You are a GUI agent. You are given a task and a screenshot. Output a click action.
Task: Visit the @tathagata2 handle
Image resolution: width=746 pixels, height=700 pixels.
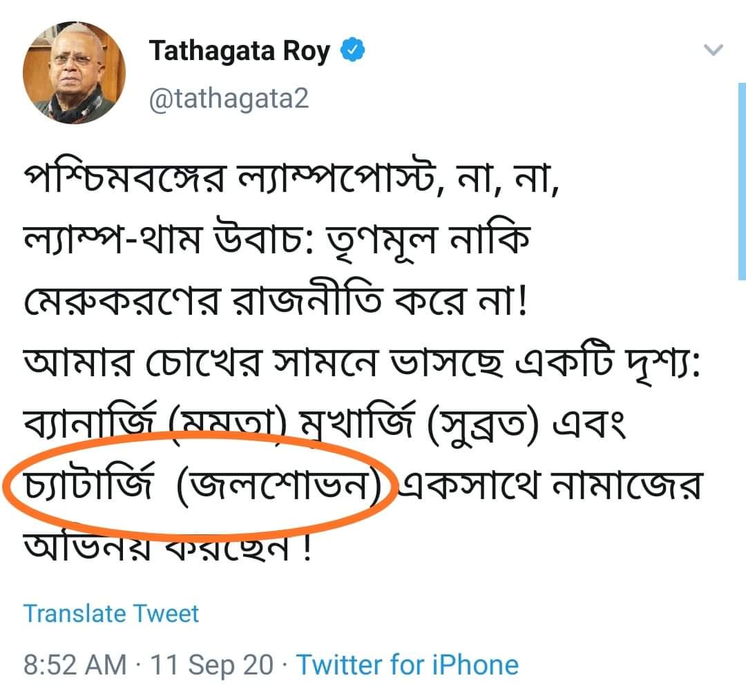point(229,99)
